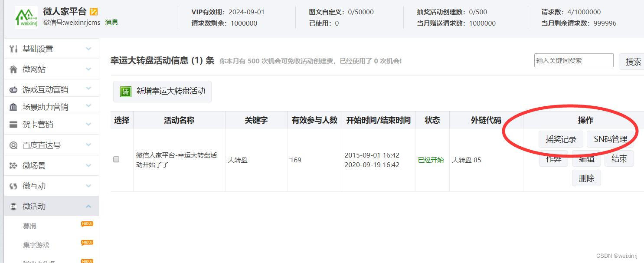
Task: Click the NEW badge beside 集字游戏
Action: [87, 243]
